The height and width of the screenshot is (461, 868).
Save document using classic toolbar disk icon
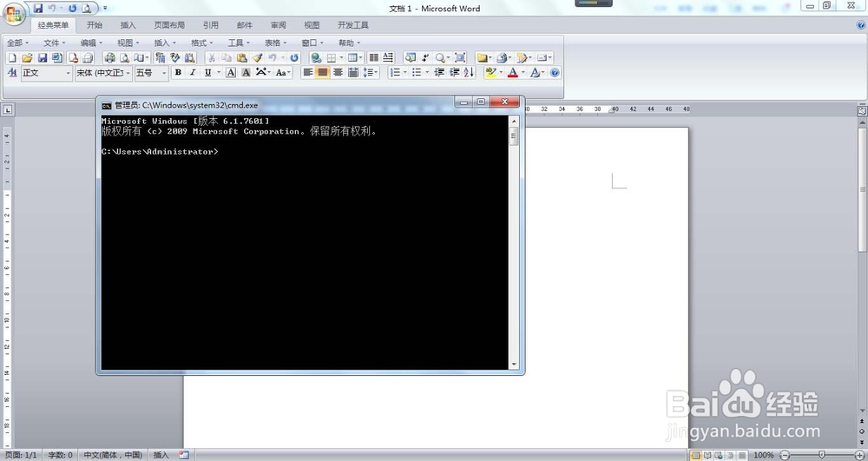coord(42,57)
